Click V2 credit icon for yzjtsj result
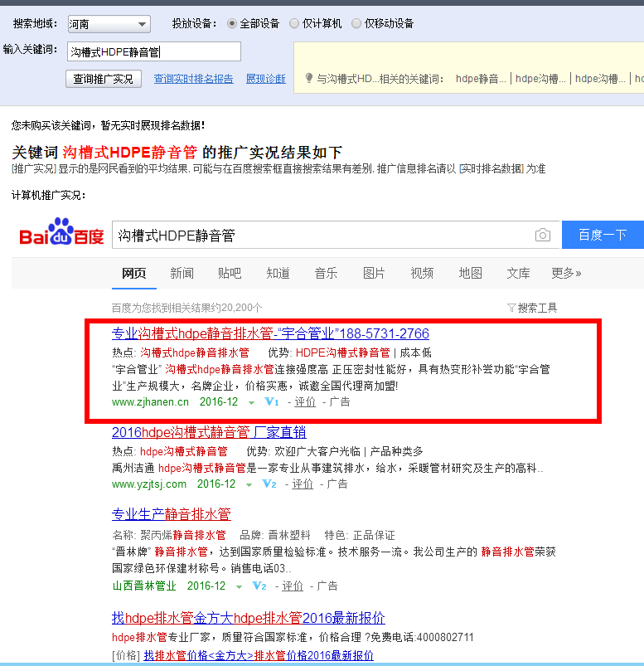The image size is (644, 666). coord(269,484)
